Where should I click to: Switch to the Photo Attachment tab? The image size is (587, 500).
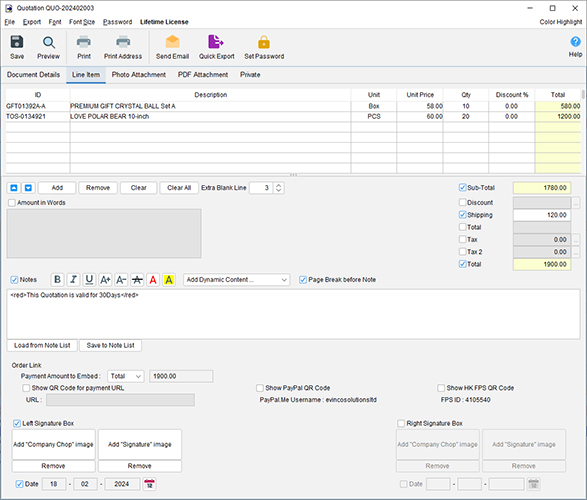click(139, 75)
